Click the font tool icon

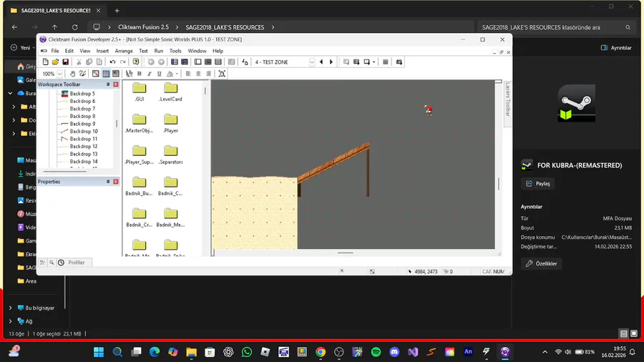click(129, 74)
